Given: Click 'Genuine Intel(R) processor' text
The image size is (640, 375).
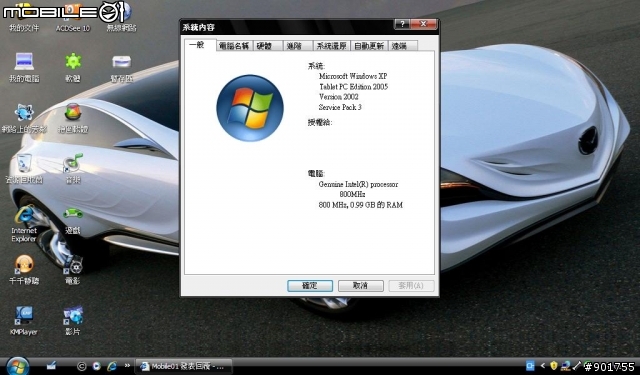Looking at the screenshot, I should (358, 184).
